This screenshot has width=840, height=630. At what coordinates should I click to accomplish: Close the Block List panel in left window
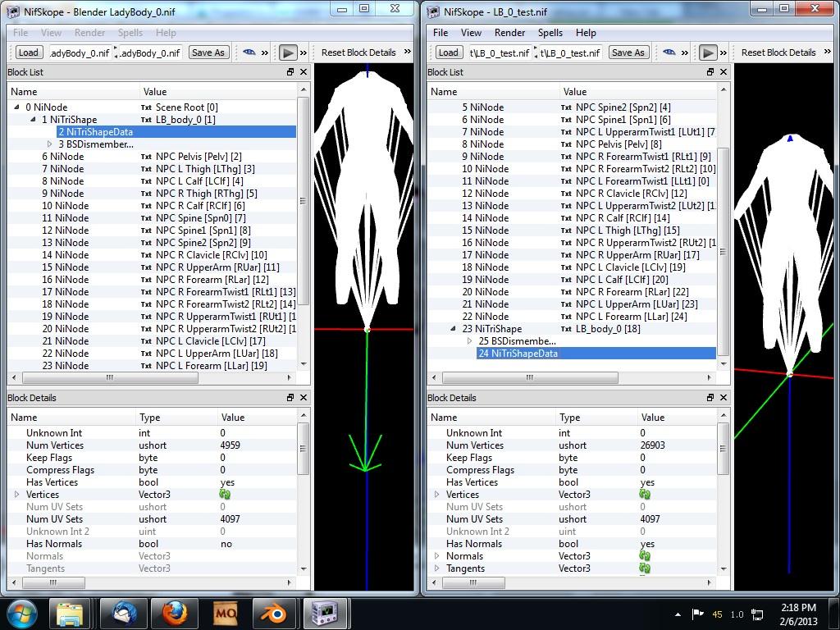(x=304, y=72)
